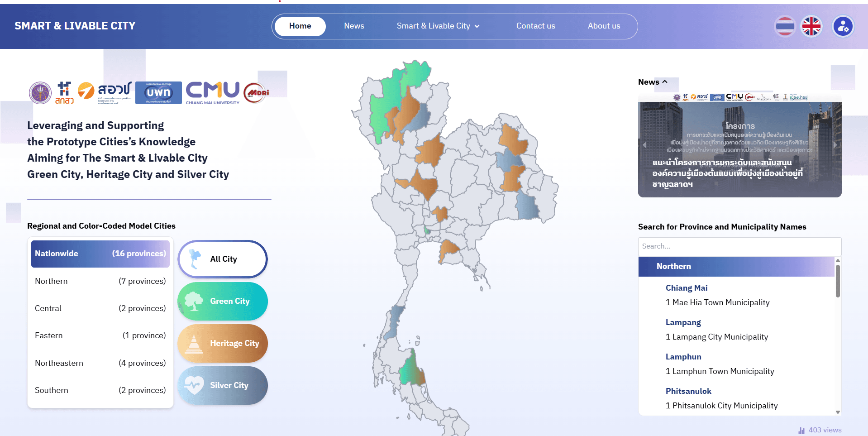Select the Southern 2 provinces region
Screen dimensions: 868x436
point(100,390)
